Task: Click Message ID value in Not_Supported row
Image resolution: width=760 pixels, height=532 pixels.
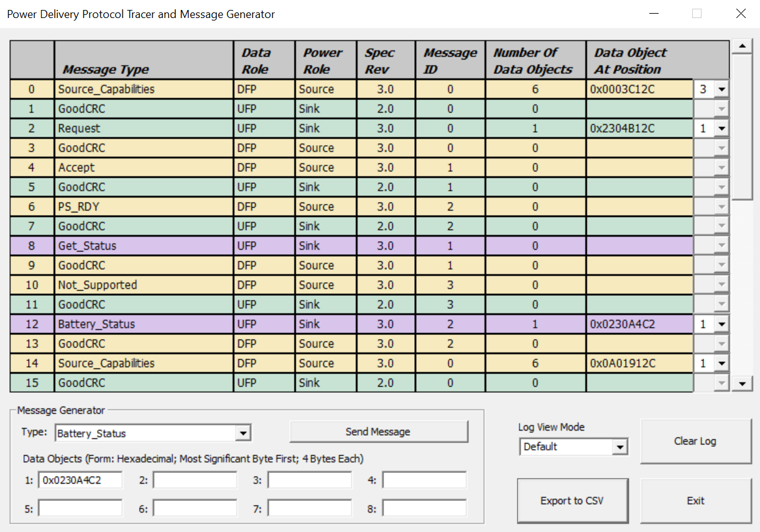Action: 450,285
